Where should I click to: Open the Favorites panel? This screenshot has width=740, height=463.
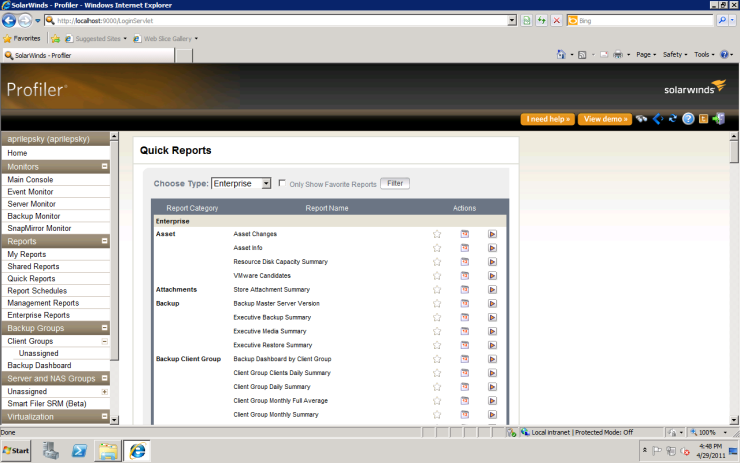(x=22, y=39)
